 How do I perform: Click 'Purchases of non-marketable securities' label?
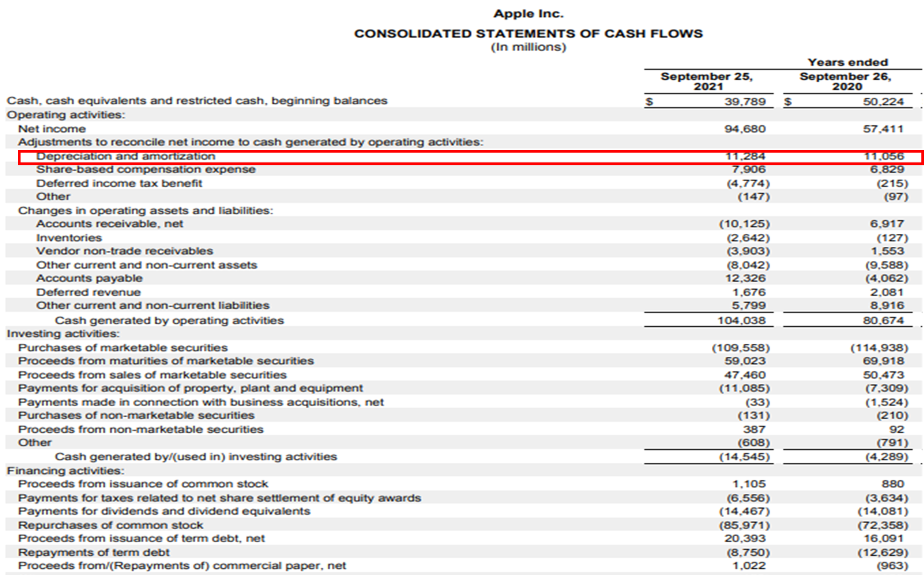pyautogui.click(x=136, y=415)
